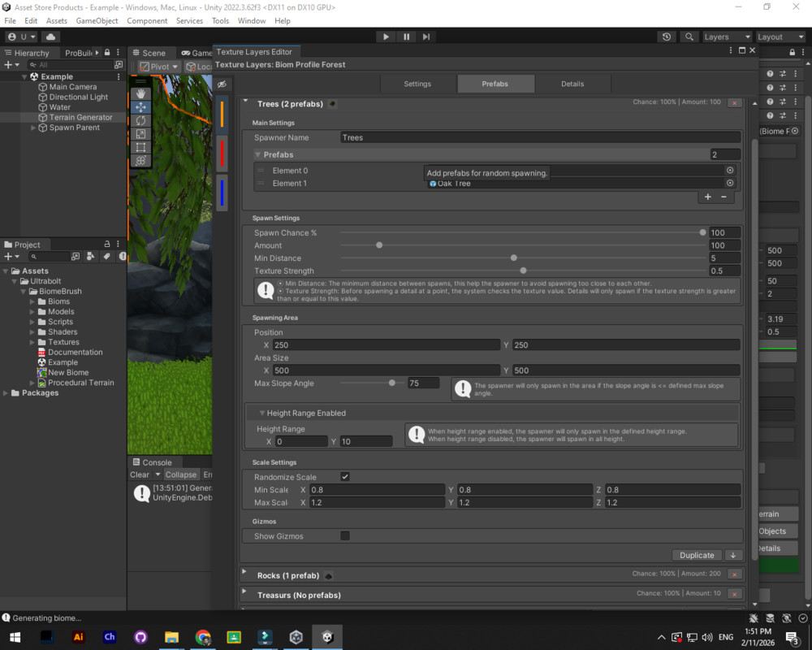Select the orange texture layer bar
This screenshot has height=650, width=812.
click(222, 114)
